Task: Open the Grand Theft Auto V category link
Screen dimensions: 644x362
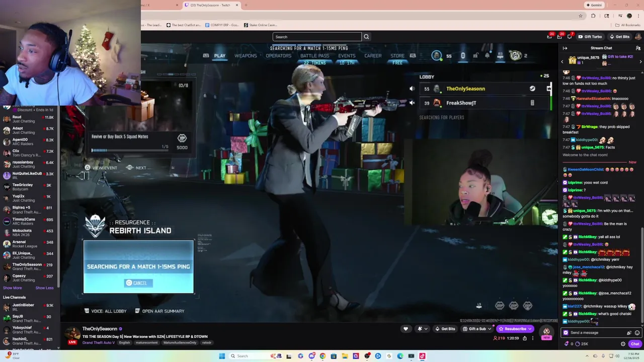Action: 99,343
